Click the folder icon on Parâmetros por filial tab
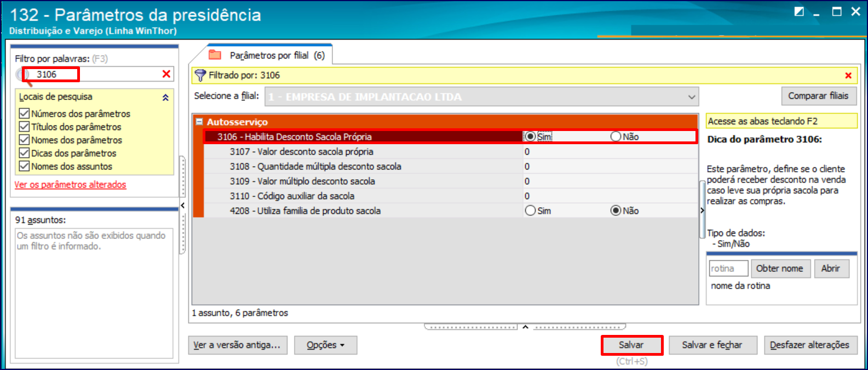Screen dimensions: 868x370 (x=215, y=55)
